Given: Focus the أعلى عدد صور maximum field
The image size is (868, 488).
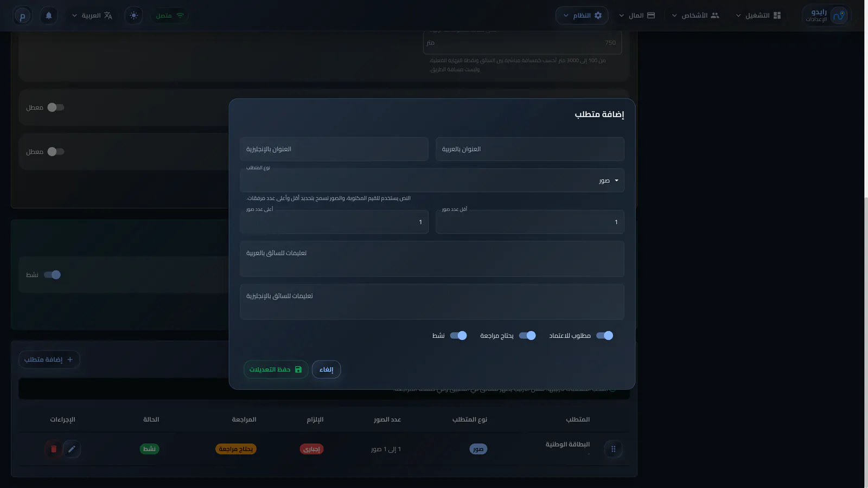Looking at the screenshot, I should pos(334,222).
